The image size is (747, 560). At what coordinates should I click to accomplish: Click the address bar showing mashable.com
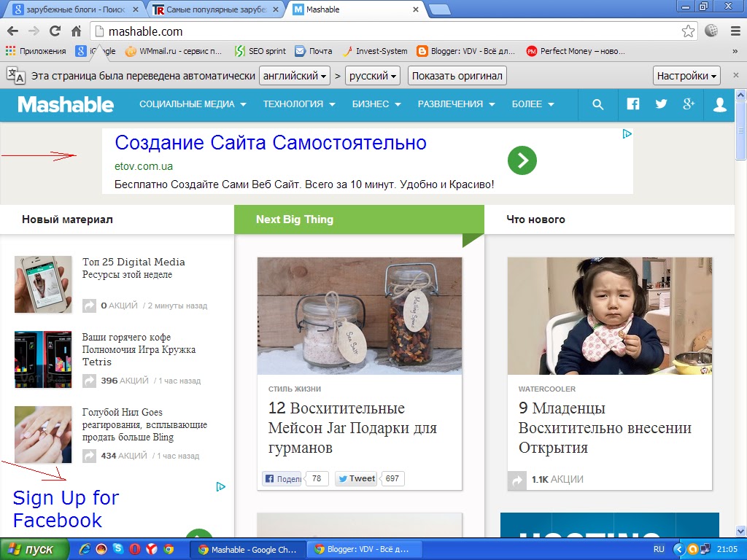click(386, 31)
